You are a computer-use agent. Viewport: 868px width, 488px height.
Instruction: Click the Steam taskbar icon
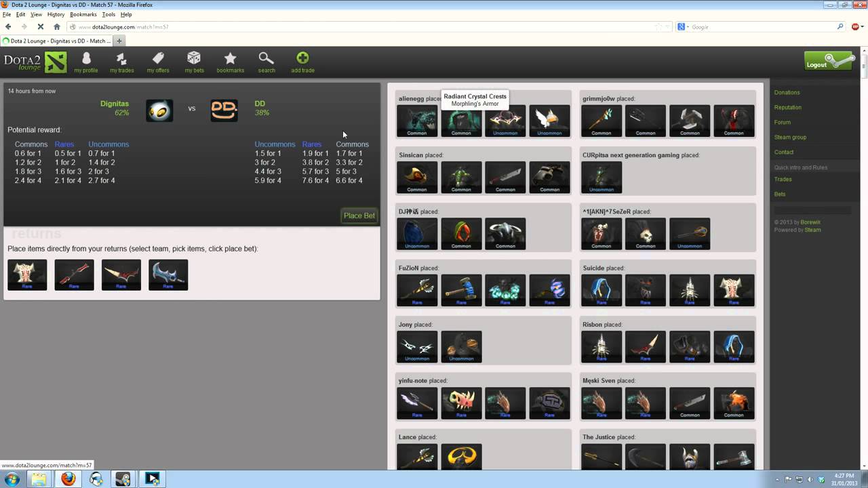click(123, 479)
